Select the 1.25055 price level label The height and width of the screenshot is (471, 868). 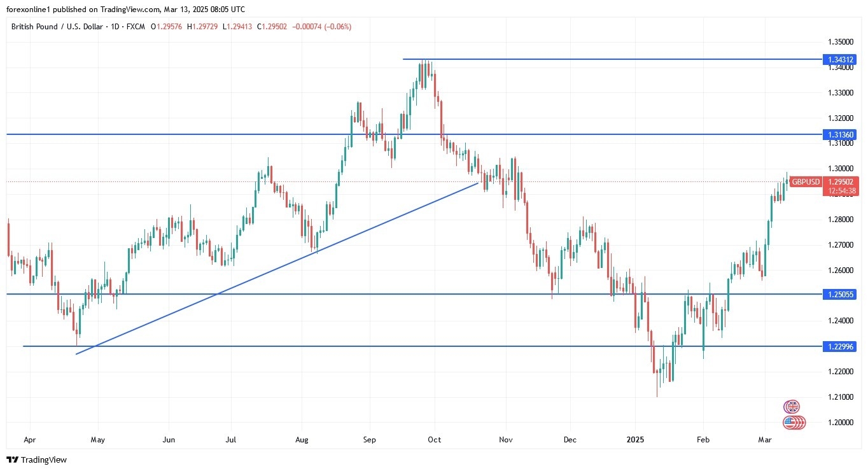841,295
